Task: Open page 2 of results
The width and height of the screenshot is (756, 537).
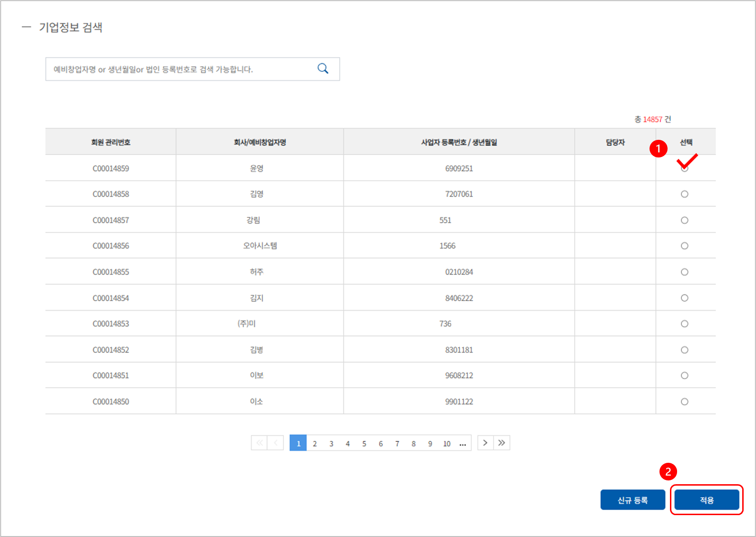Action: click(315, 443)
